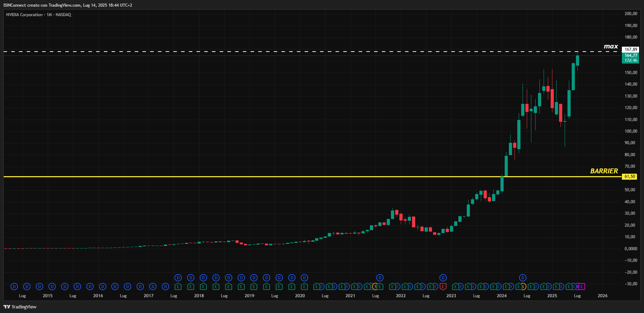Click the 150,00 price axis label
The width and height of the screenshot is (644, 313).
(x=631, y=73)
